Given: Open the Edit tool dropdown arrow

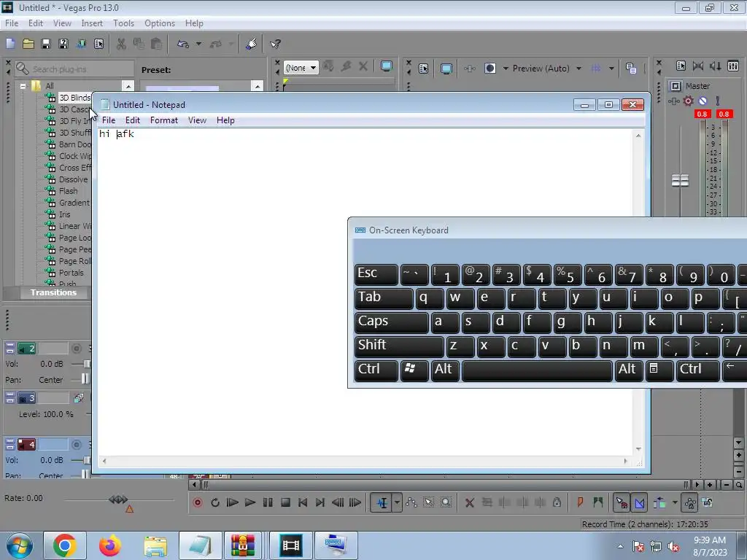Looking at the screenshot, I should 397,502.
